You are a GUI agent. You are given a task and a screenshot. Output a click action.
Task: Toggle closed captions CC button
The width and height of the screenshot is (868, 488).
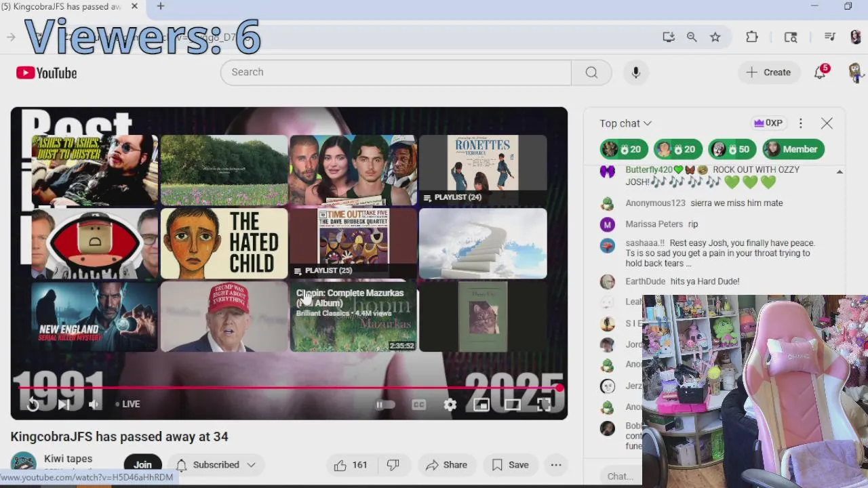[x=418, y=405]
